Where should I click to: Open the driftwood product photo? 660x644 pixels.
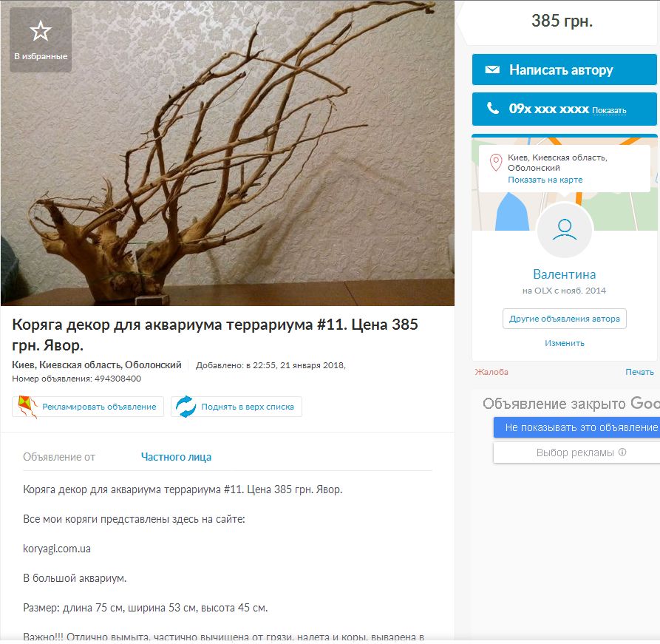(x=228, y=153)
